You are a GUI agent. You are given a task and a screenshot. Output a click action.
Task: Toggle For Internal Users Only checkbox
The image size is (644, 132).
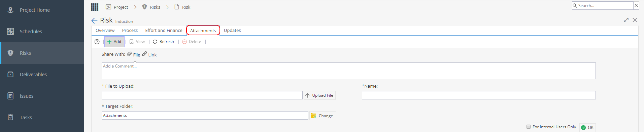point(529,127)
